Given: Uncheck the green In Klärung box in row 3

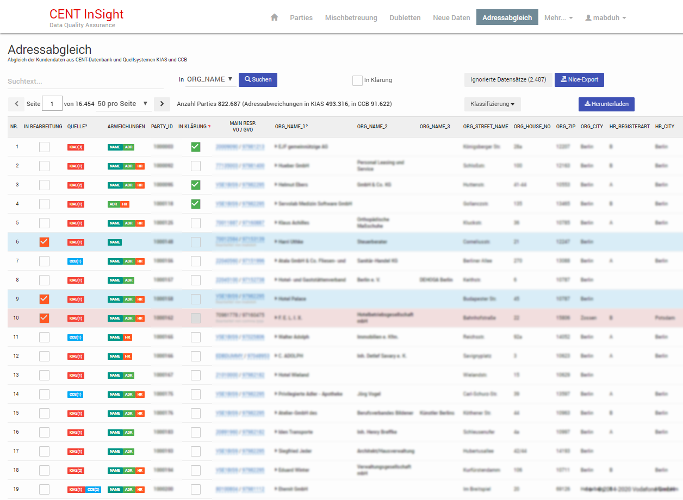Looking at the screenshot, I should 196,185.
